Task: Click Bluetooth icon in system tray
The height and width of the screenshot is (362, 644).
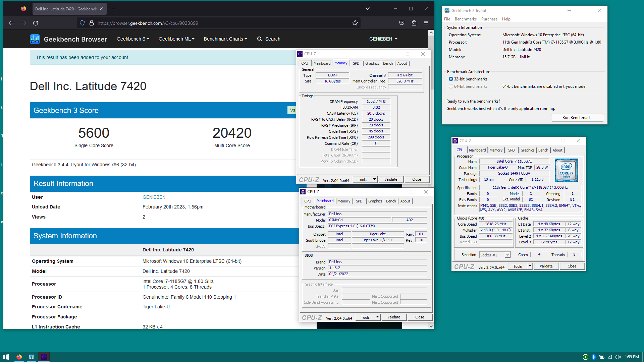Action: coord(593,357)
